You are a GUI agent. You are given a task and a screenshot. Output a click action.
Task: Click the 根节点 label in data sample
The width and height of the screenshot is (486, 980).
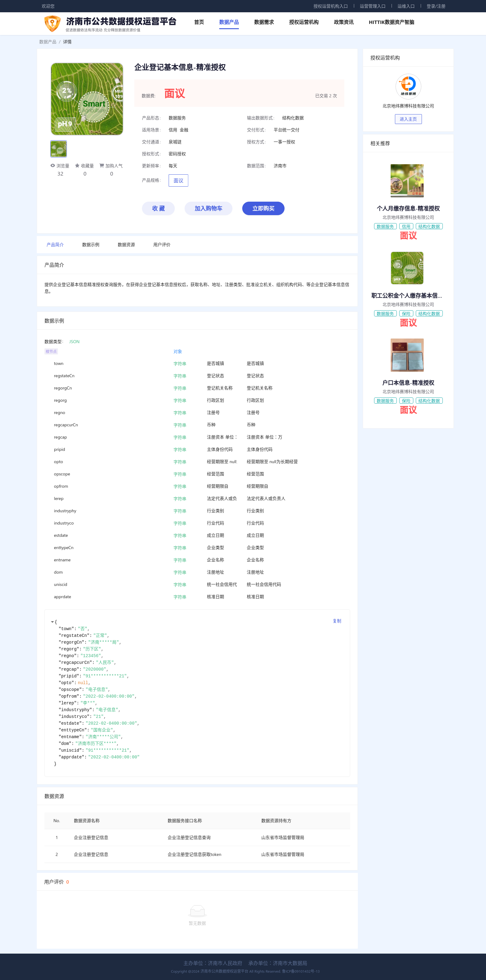pyautogui.click(x=51, y=351)
